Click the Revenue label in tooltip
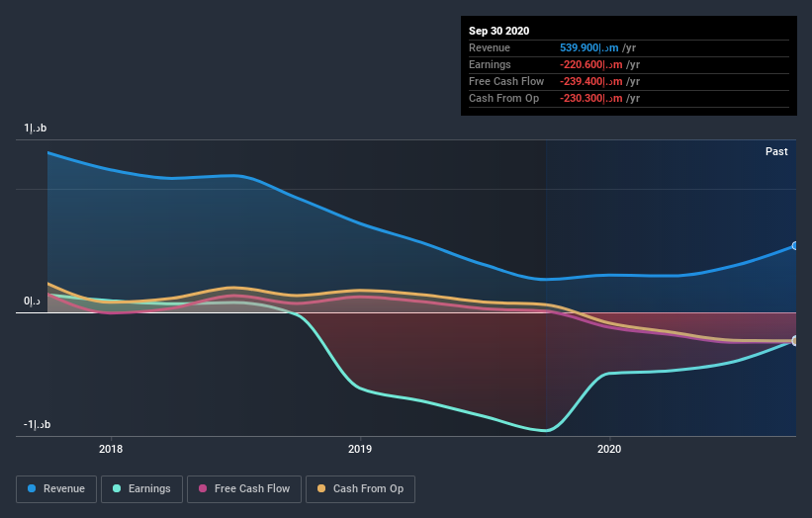 click(x=490, y=47)
